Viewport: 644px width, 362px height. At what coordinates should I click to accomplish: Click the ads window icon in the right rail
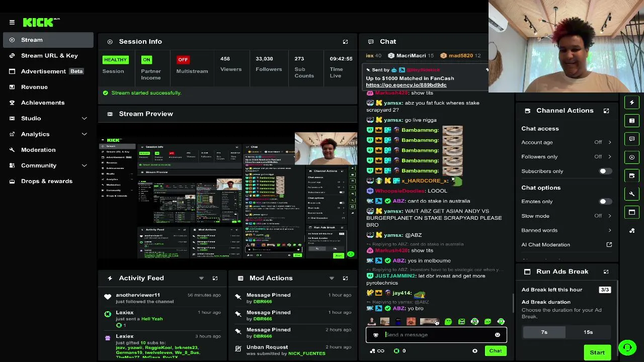pos(632,212)
